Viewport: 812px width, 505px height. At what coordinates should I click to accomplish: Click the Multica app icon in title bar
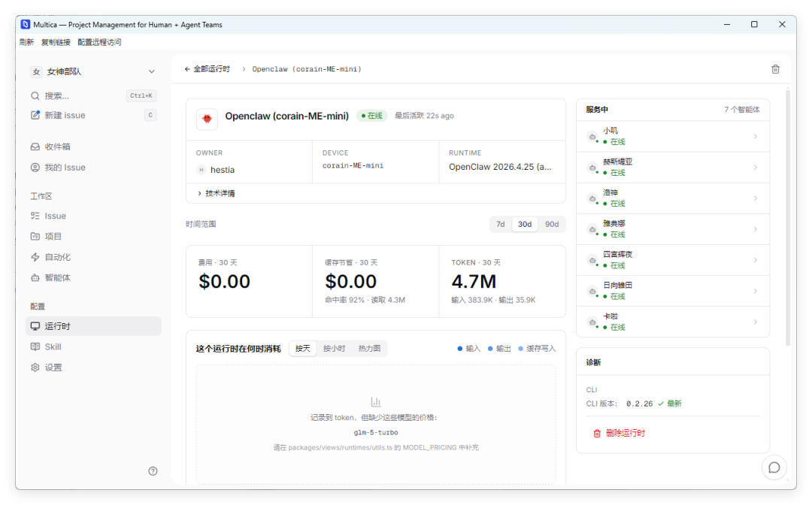click(26, 24)
